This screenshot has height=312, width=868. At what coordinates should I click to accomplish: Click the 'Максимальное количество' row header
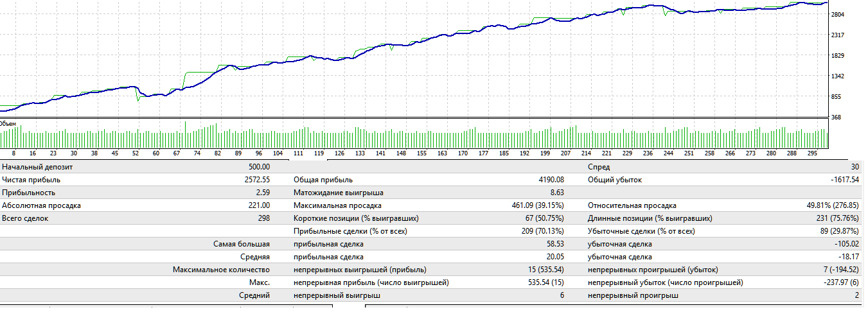click(x=222, y=270)
